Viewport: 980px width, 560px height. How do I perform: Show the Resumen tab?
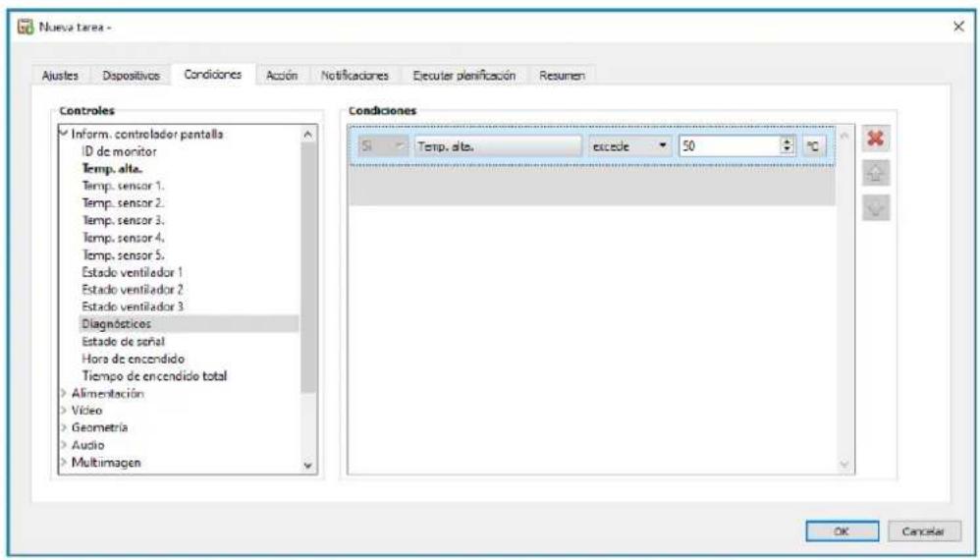[562, 76]
